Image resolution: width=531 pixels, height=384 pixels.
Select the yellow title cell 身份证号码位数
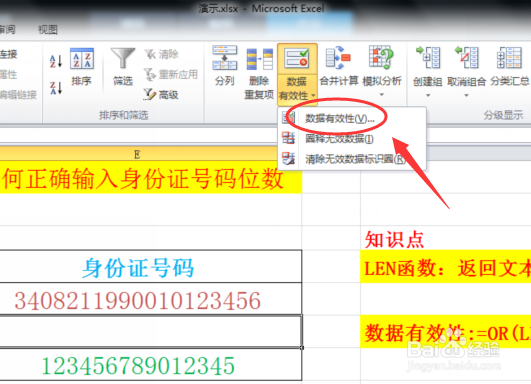tap(151, 178)
